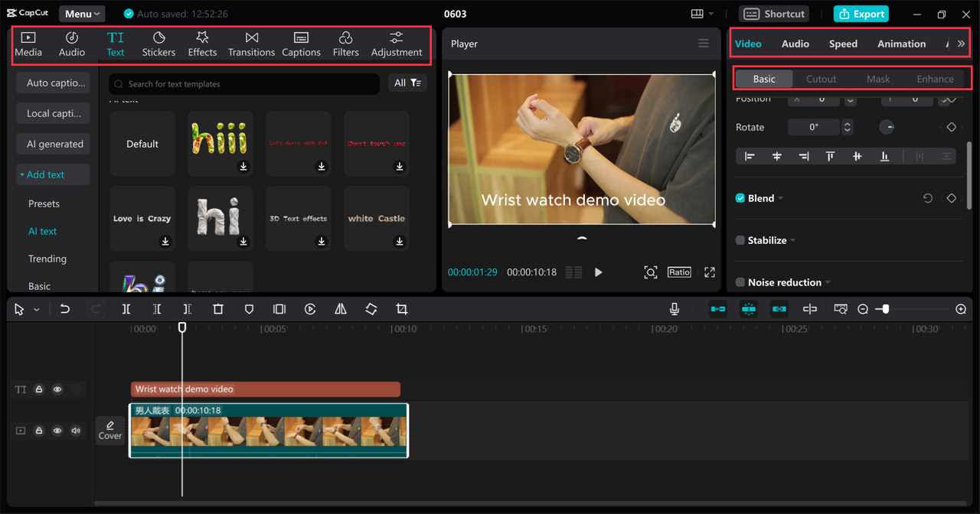Viewport: 980px width, 514px height.
Task: Open the Mask sub-tab
Action: 878,79
